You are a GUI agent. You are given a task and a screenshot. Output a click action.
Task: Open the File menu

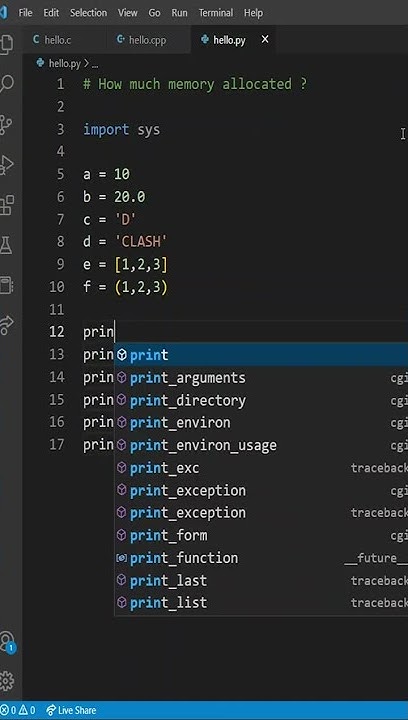click(x=25, y=13)
